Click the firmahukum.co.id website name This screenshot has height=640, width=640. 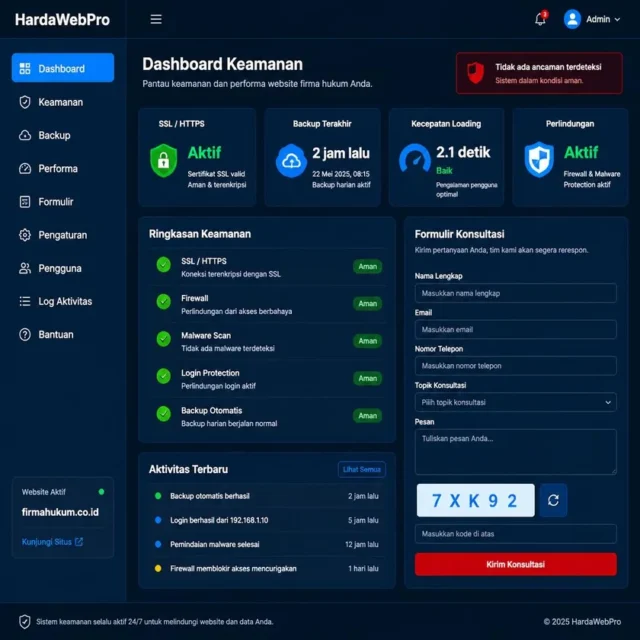click(x=60, y=512)
